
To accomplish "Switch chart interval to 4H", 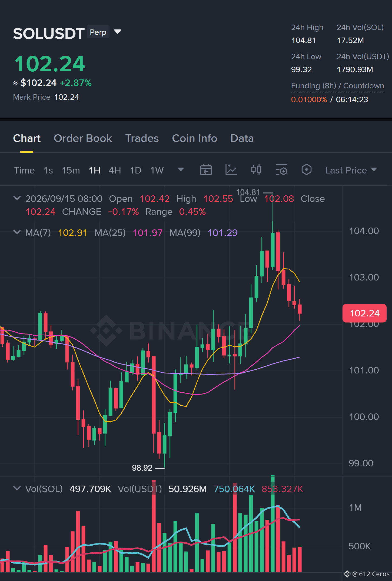I will coord(115,170).
